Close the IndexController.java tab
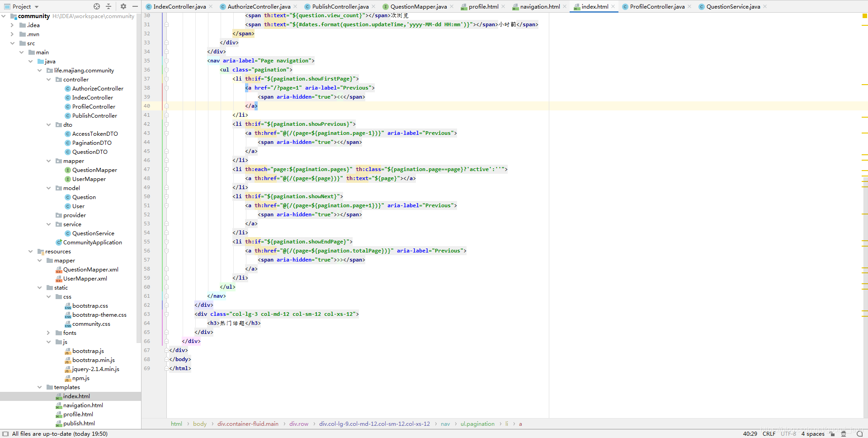The width and height of the screenshot is (868, 438). coord(212,6)
